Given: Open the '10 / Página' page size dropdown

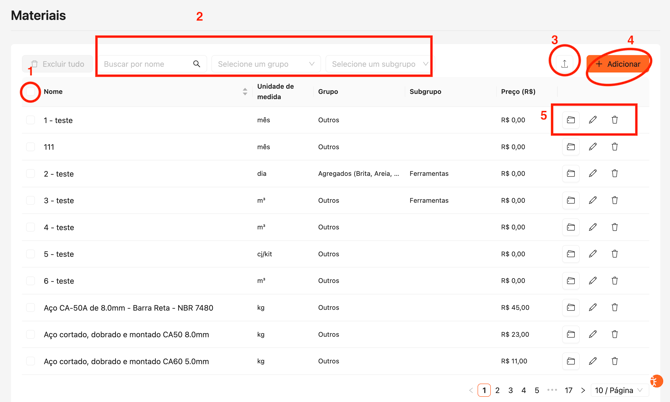Looking at the screenshot, I should [x=618, y=390].
